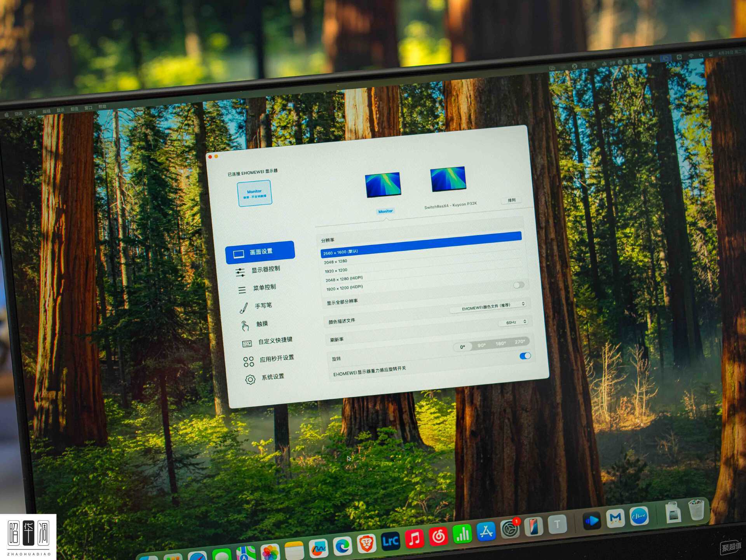
Task: Open the 显示 View menu
Action: 60,110
